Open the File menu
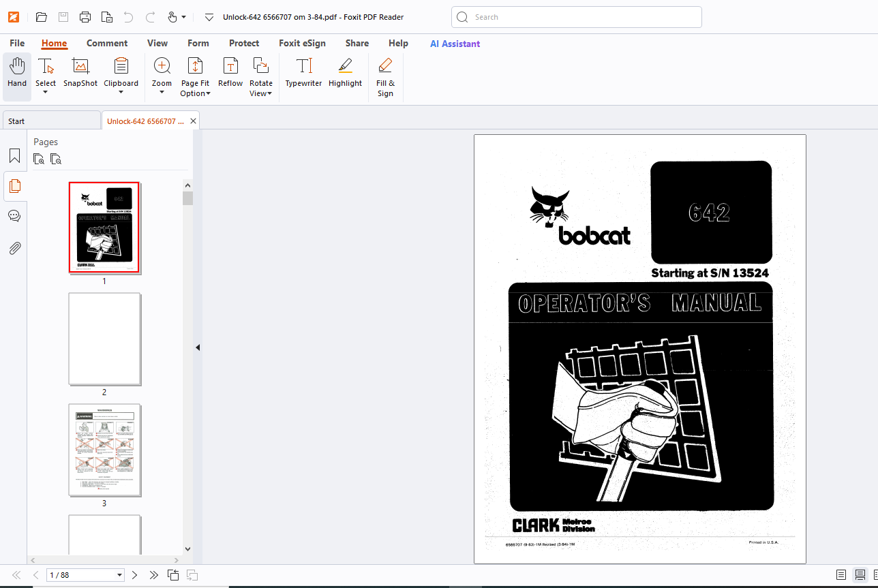This screenshot has height=588, width=878. pyautogui.click(x=17, y=43)
